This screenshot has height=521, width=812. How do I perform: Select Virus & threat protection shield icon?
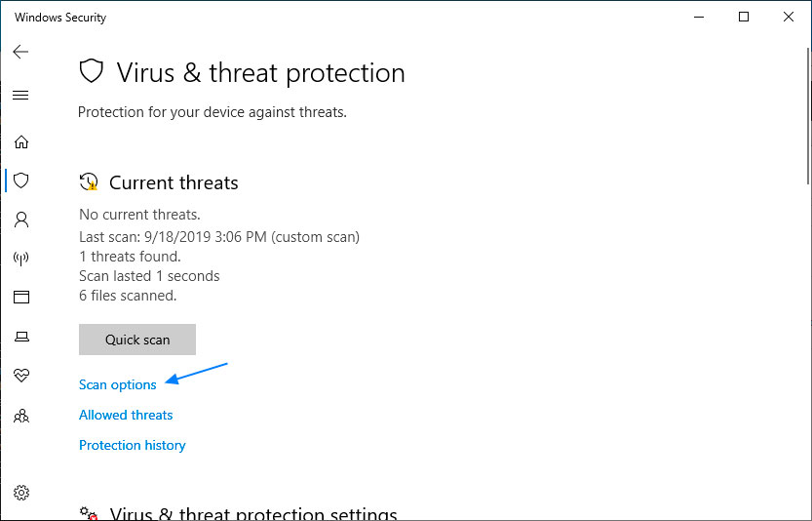pos(20,180)
